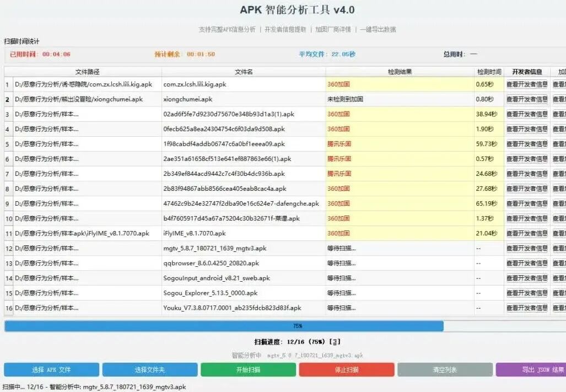The height and width of the screenshot is (392, 566).
Task: View developer info for the dafengche.apk row
Action: (x=527, y=203)
